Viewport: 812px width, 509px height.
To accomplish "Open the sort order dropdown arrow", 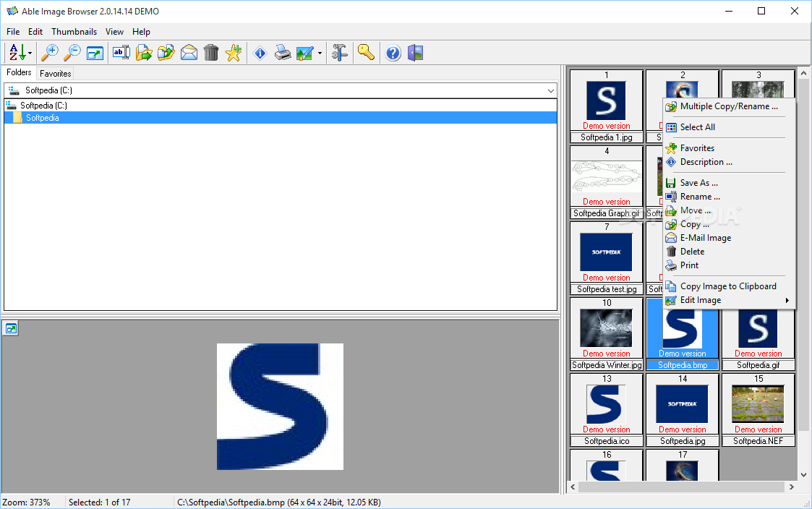I will [30, 53].
